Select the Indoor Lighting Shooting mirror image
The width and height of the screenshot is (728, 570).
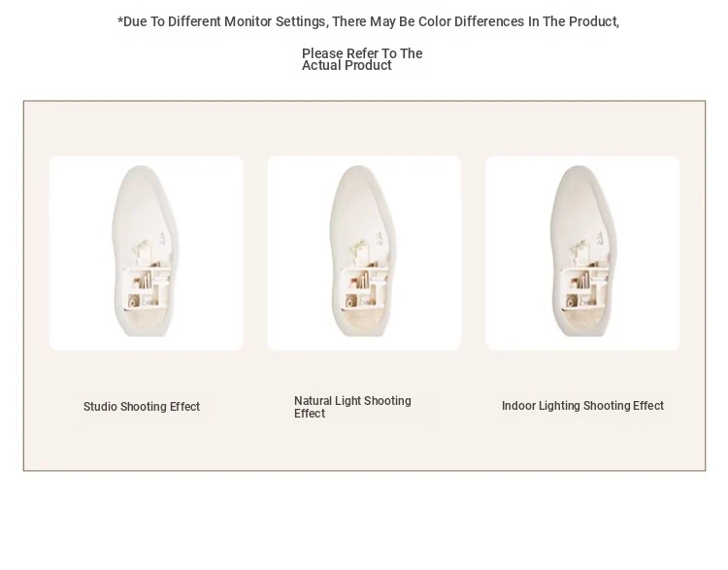(x=582, y=252)
